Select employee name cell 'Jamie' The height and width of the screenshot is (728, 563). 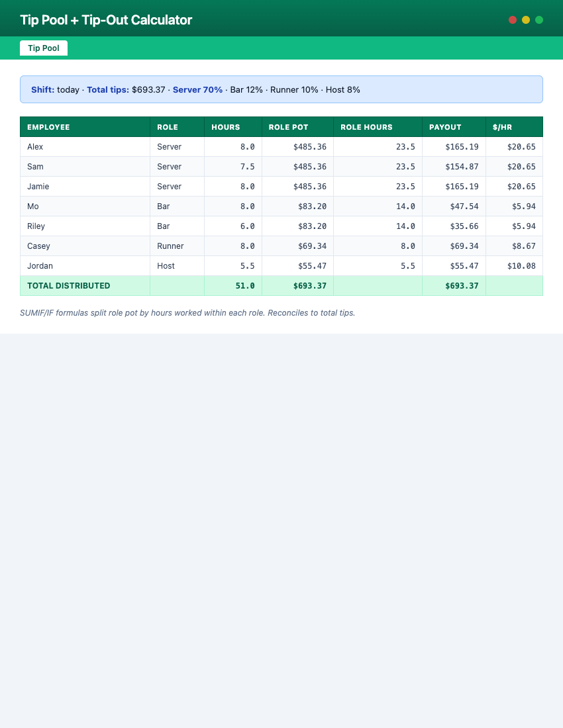point(85,186)
